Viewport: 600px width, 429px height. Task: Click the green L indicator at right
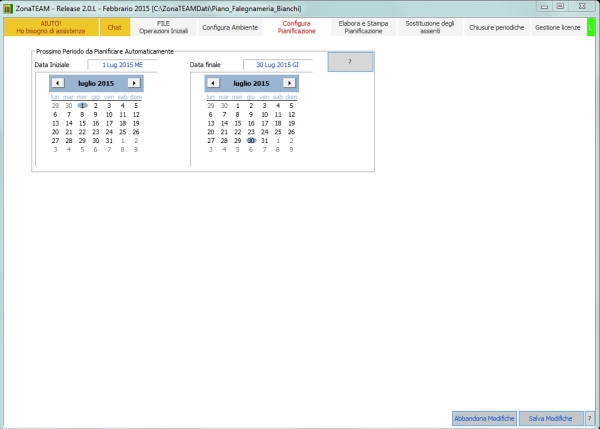point(590,27)
